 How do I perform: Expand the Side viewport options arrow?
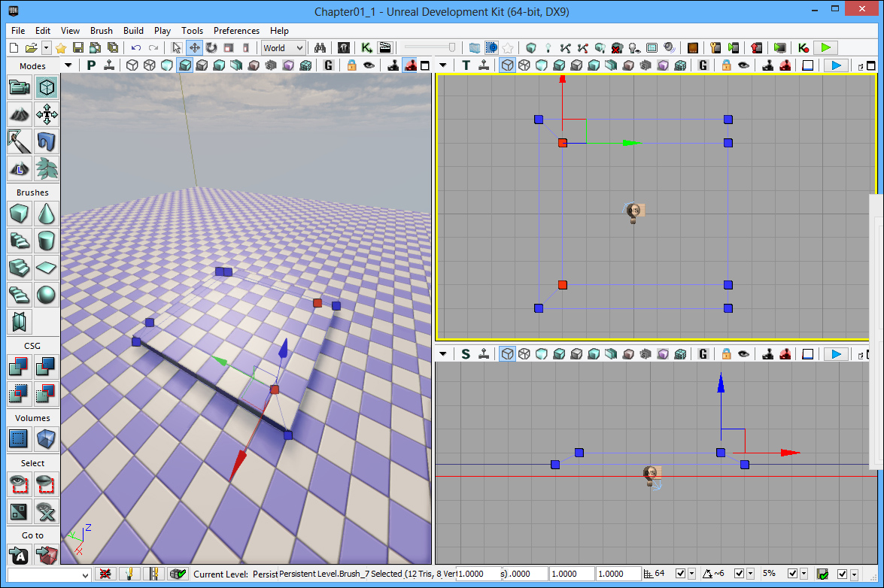(x=443, y=354)
